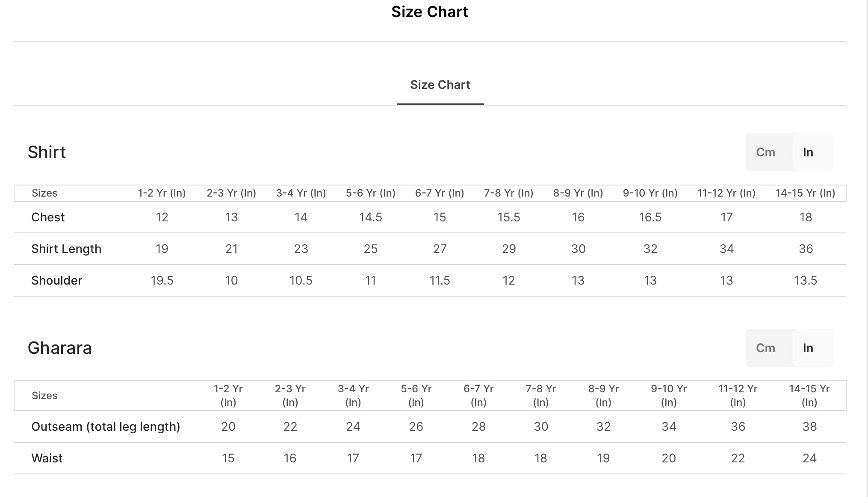The height and width of the screenshot is (497, 868).
Task: Select the Outseam (total leg length) label
Action: (106, 426)
